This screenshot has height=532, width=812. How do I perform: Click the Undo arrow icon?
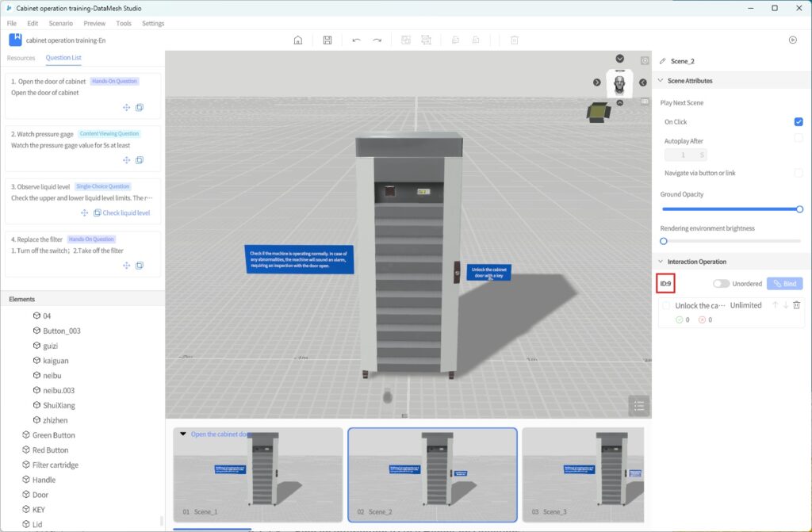(x=356, y=40)
